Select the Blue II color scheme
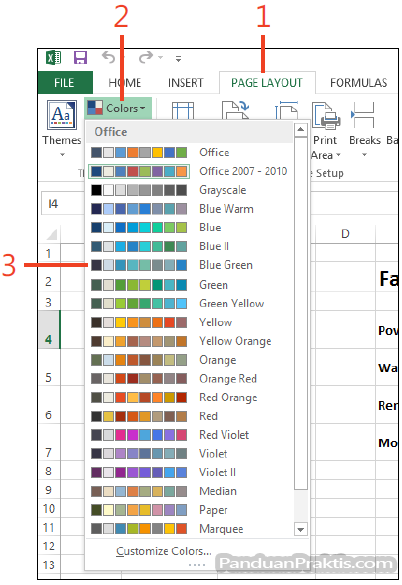Image resolution: width=402 pixels, height=585 pixels. pyautogui.click(x=189, y=246)
